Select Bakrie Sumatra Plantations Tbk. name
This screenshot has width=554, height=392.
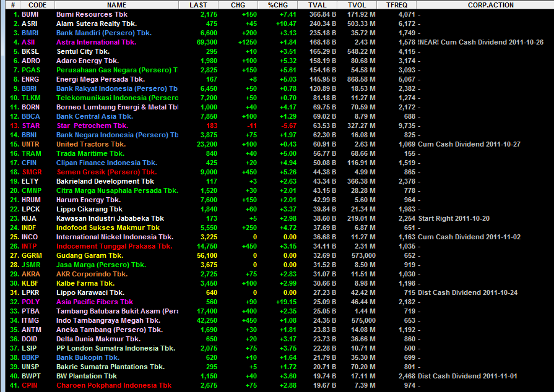110,367
